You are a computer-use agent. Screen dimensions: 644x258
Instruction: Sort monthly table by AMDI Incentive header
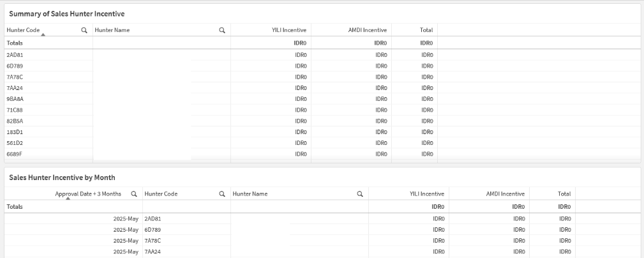pos(505,194)
